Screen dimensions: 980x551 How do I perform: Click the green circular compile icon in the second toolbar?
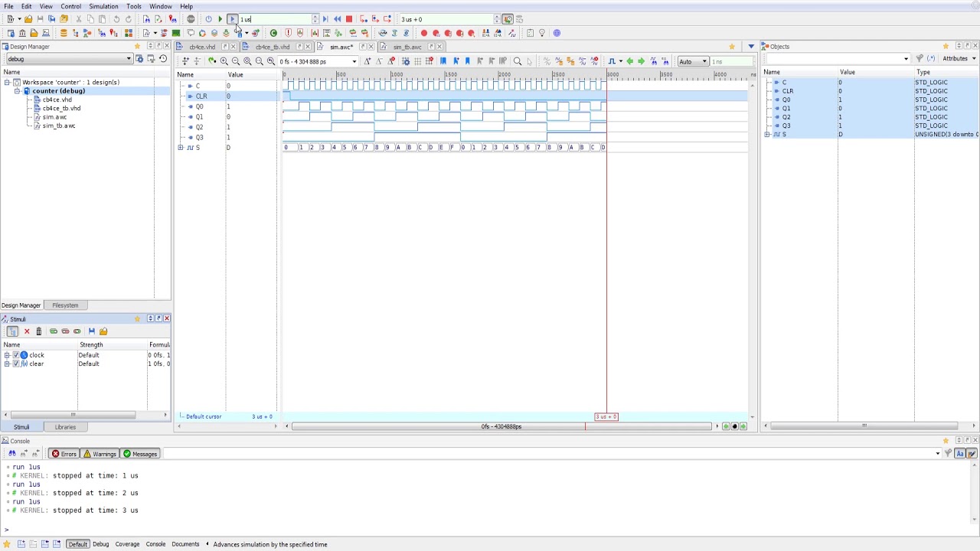(x=273, y=33)
